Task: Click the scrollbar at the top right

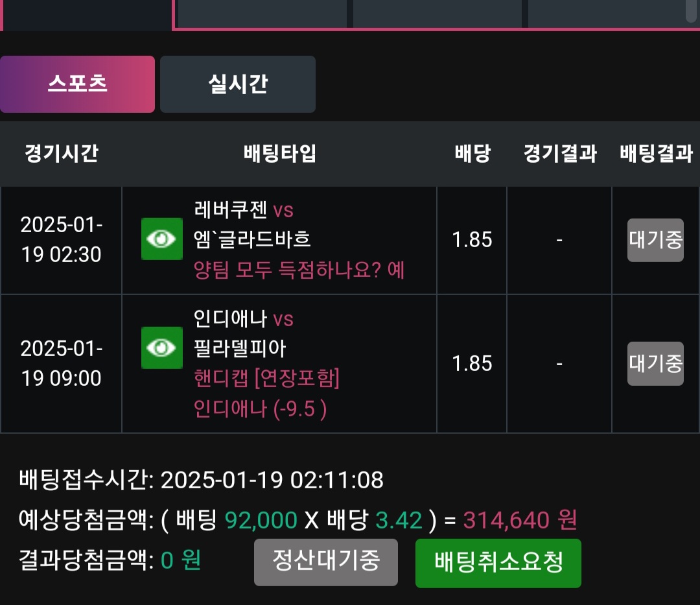Action: point(691,10)
